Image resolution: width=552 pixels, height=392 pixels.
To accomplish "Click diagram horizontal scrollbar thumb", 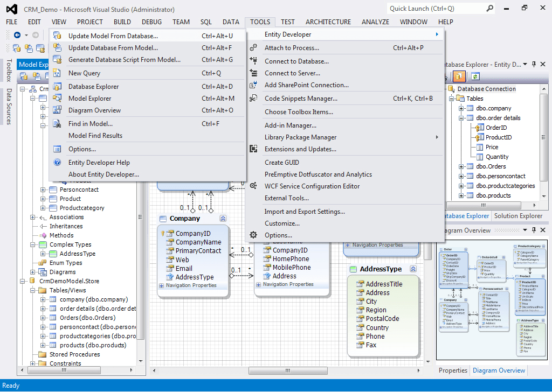I will (x=288, y=370).
